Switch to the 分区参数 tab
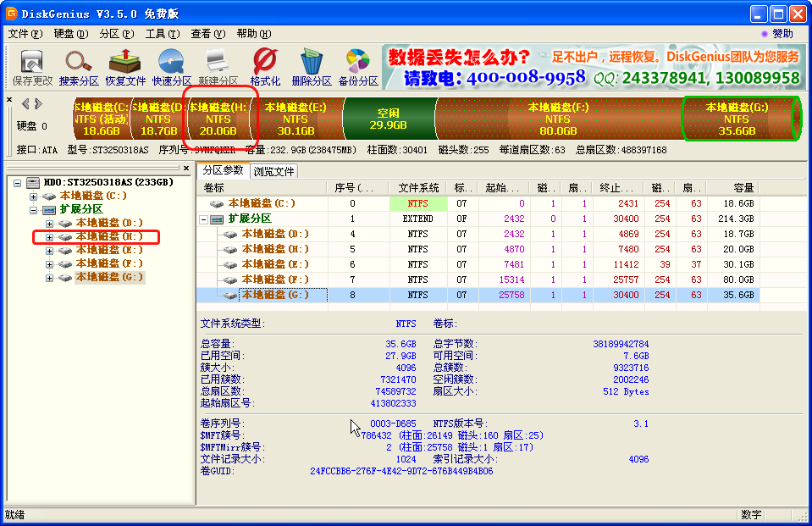The height and width of the screenshot is (526, 812). (223, 170)
